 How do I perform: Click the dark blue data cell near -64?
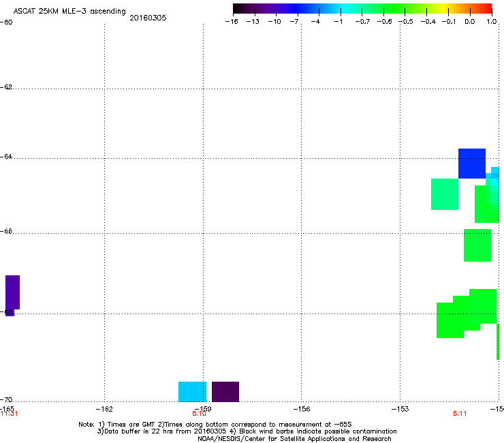pos(471,164)
